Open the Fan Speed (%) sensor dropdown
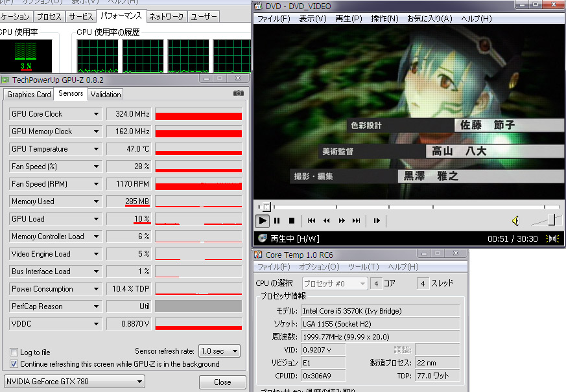 96,167
